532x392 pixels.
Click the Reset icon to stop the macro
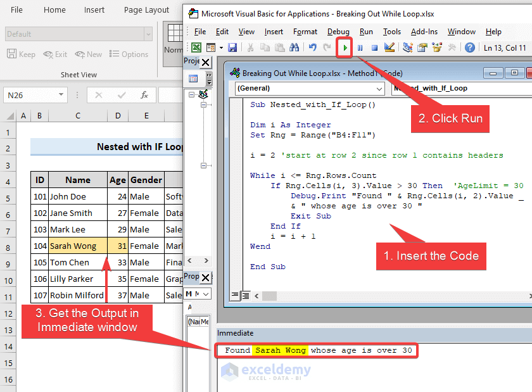[375, 47]
